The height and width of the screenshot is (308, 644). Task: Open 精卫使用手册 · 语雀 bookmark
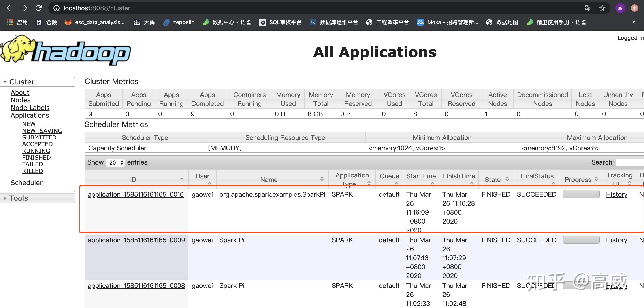coord(556,22)
